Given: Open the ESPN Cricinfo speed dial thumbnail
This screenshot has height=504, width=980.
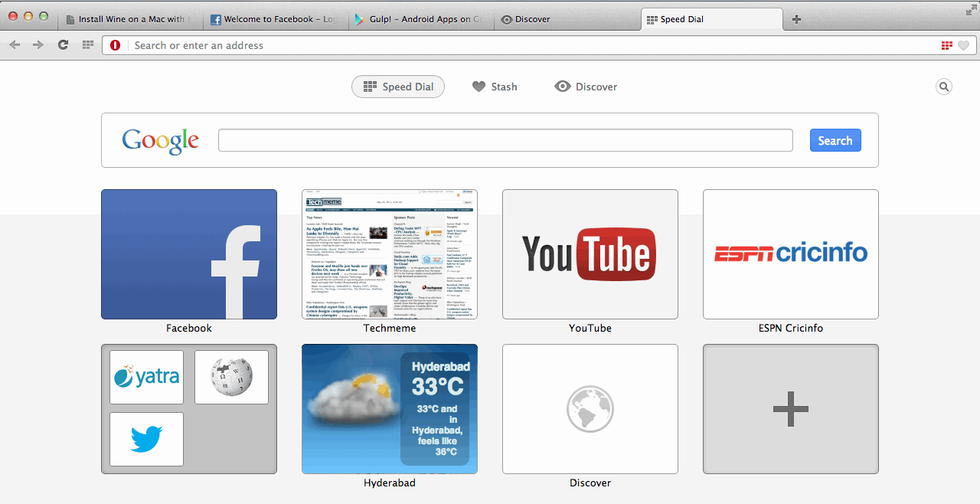Looking at the screenshot, I should click(x=791, y=254).
